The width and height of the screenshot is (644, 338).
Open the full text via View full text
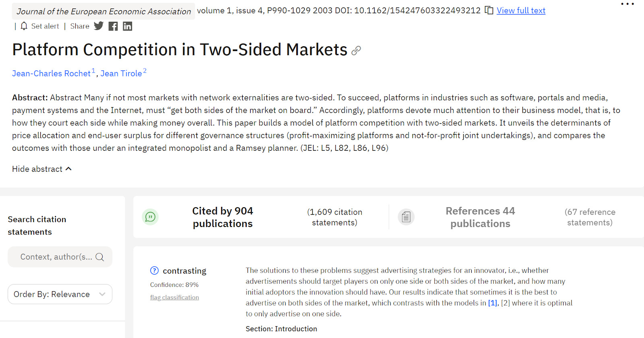click(521, 10)
